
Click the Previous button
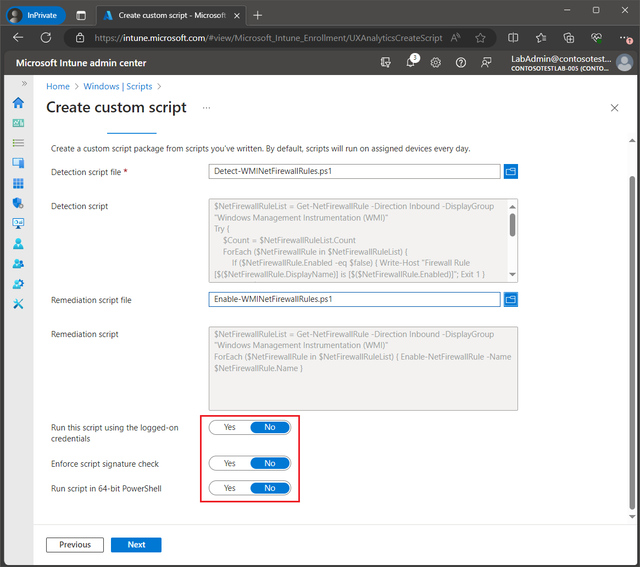tap(75, 545)
